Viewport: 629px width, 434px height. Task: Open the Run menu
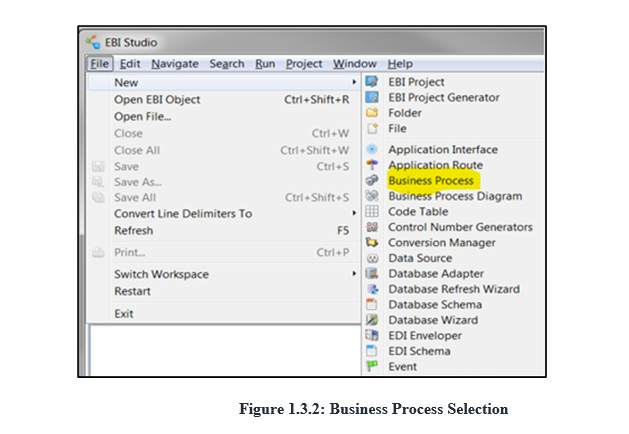click(265, 63)
